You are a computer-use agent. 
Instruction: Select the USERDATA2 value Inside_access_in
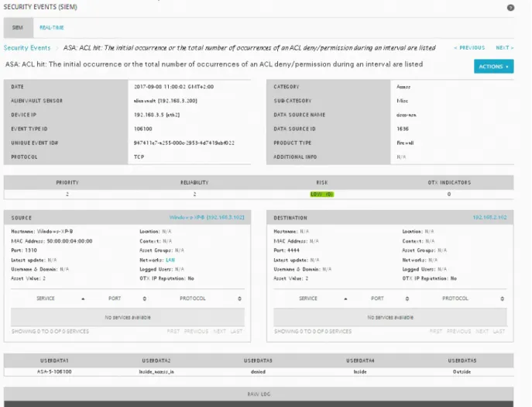click(x=156, y=371)
